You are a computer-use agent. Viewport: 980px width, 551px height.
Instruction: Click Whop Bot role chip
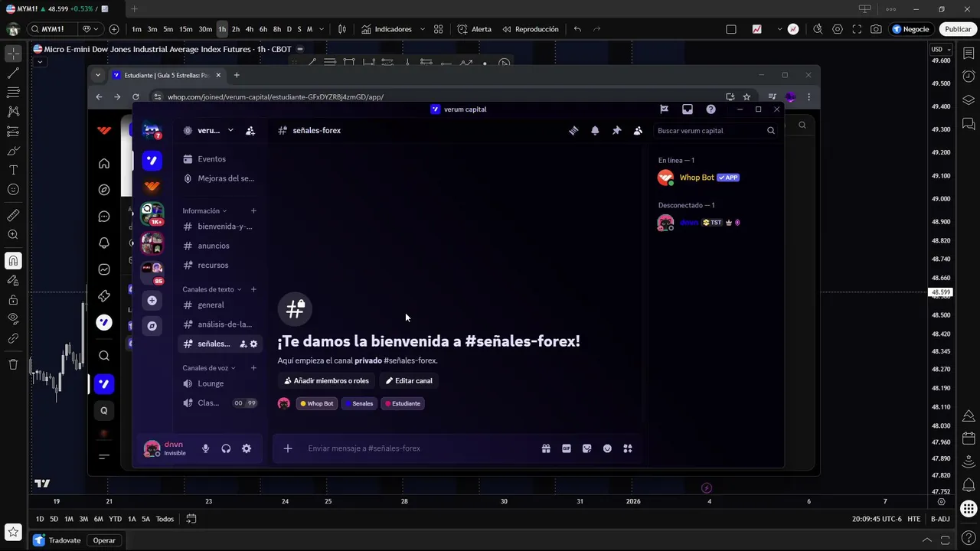tap(317, 403)
